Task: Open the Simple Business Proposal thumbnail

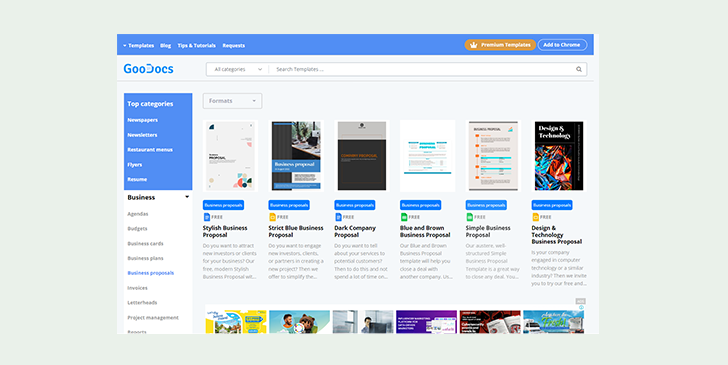Action: coord(493,156)
